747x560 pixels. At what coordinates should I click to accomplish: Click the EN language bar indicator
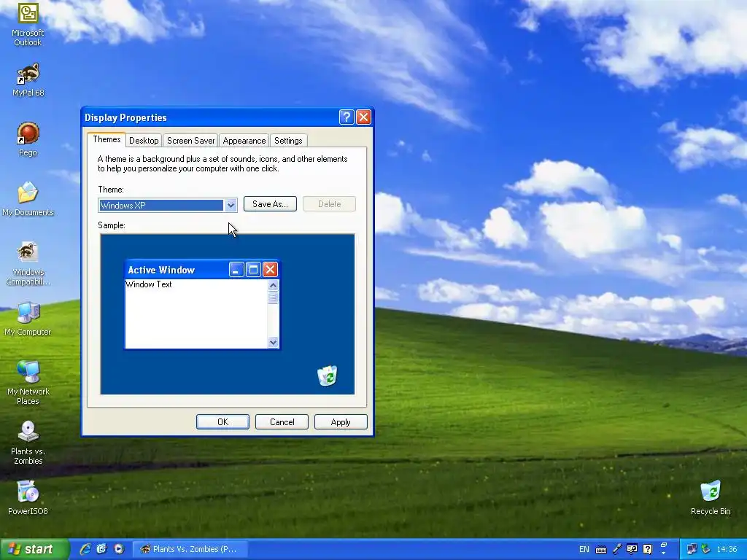584,550
